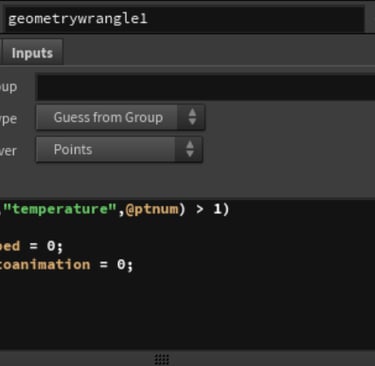This screenshot has width=375, height=366.
Task: Open the Guess from Group dropdown
Action: 120,117
